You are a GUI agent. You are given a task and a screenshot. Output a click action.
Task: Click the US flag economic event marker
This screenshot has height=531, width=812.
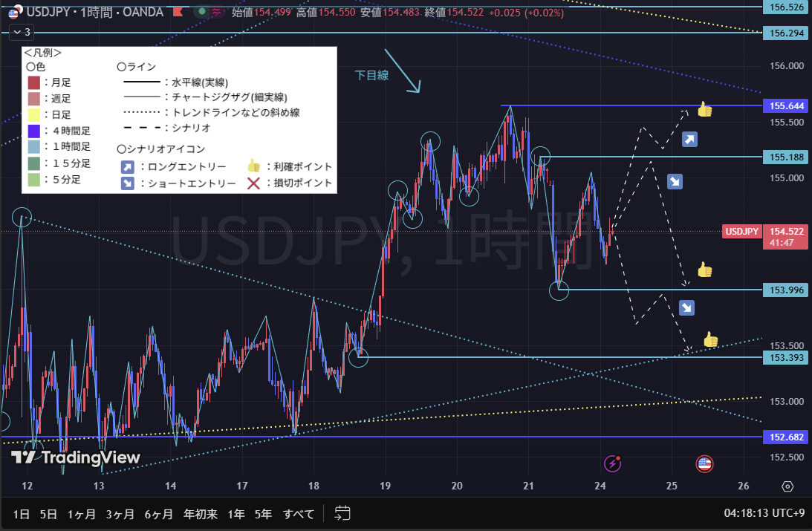[x=704, y=464]
